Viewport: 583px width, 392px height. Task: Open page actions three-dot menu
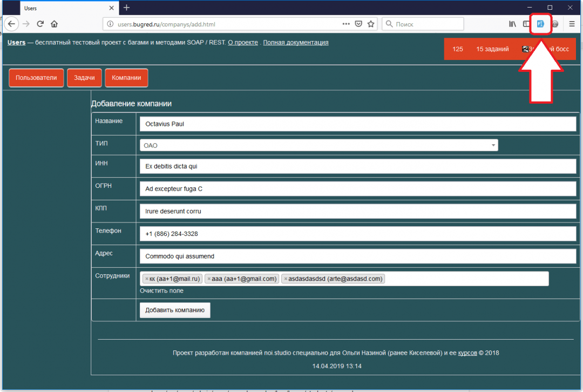[346, 24]
